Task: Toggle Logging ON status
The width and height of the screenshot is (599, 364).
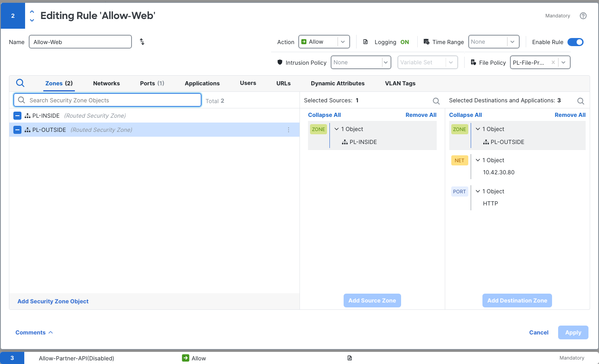Action: tap(405, 42)
